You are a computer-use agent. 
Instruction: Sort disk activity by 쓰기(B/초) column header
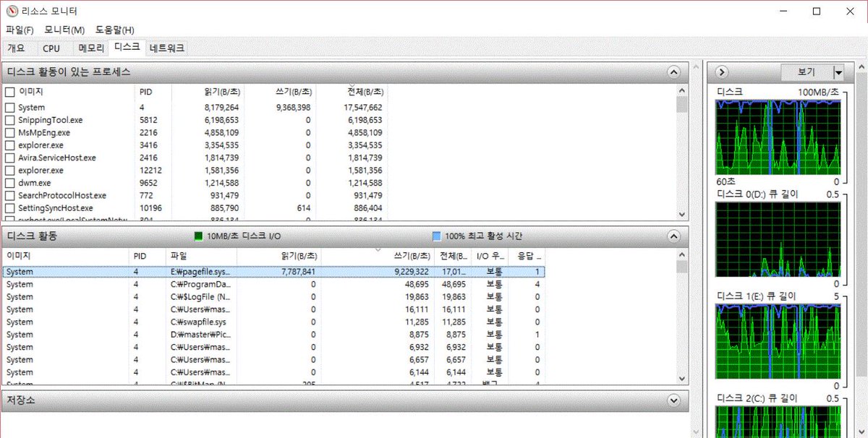(x=377, y=256)
